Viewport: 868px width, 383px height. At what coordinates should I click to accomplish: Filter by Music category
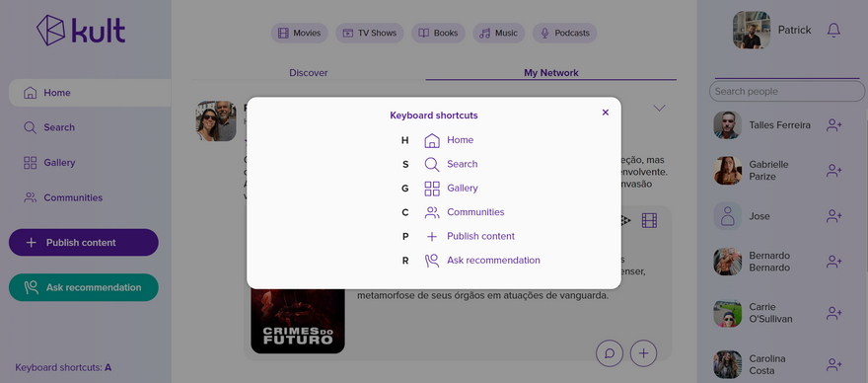(x=498, y=33)
